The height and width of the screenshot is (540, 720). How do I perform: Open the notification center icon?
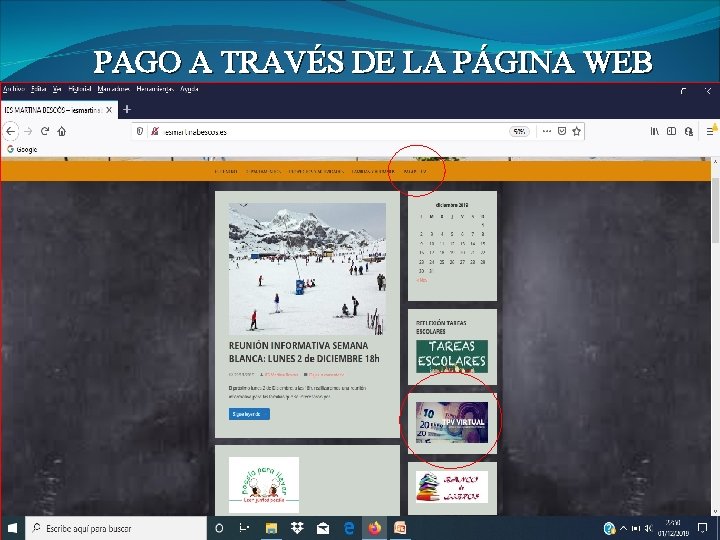(x=703, y=528)
